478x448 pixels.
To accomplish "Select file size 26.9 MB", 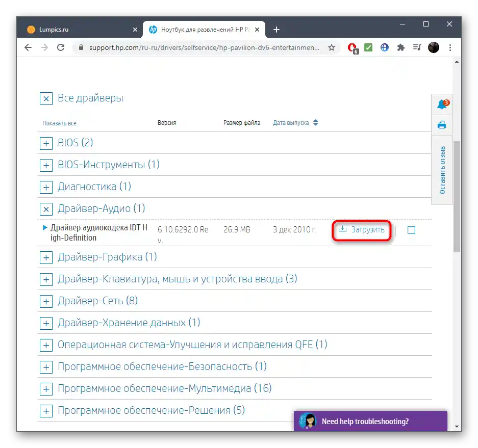I will pyautogui.click(x=237, y=230).
